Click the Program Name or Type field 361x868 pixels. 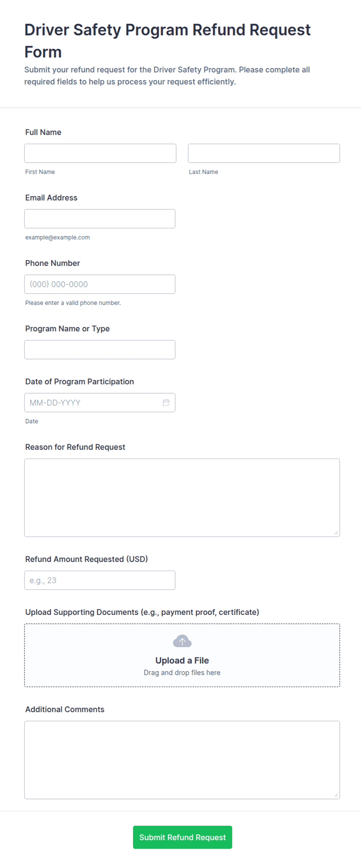tap(100, 350)
